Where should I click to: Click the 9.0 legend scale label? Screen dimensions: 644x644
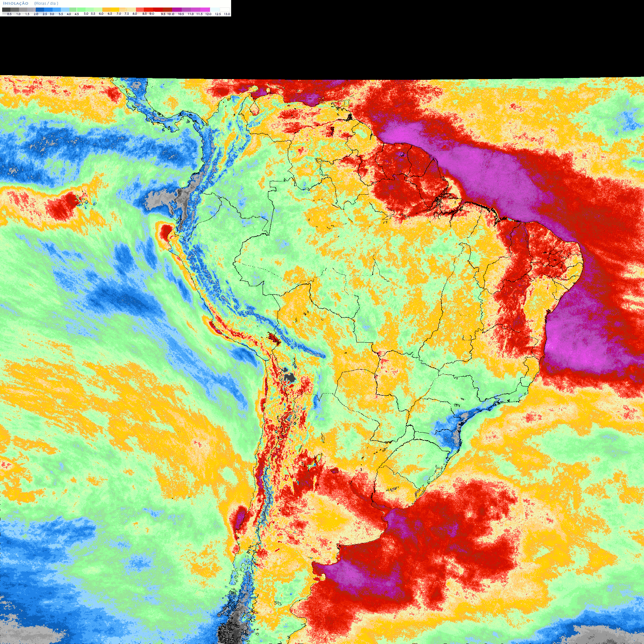(x=152, y=14)
